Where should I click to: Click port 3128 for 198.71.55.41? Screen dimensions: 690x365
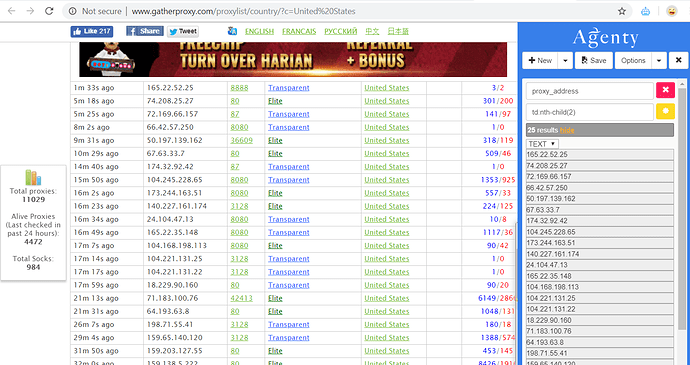(x=239, y=324)
